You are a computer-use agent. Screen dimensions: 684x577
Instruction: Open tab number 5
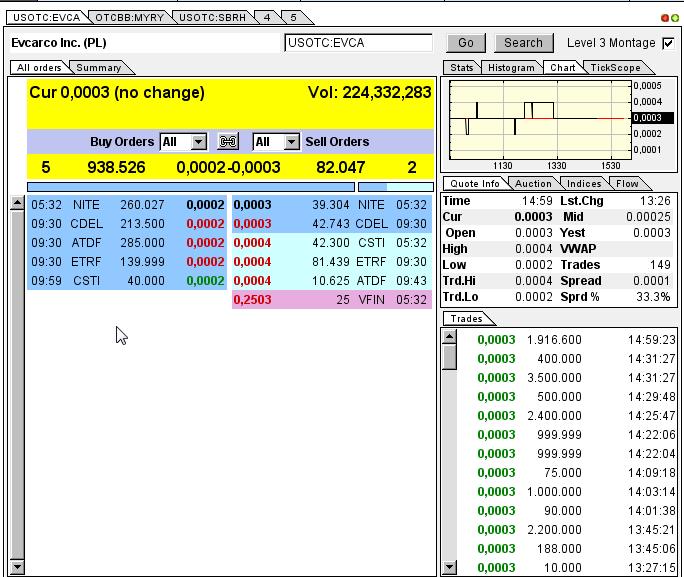pos(294,17)
